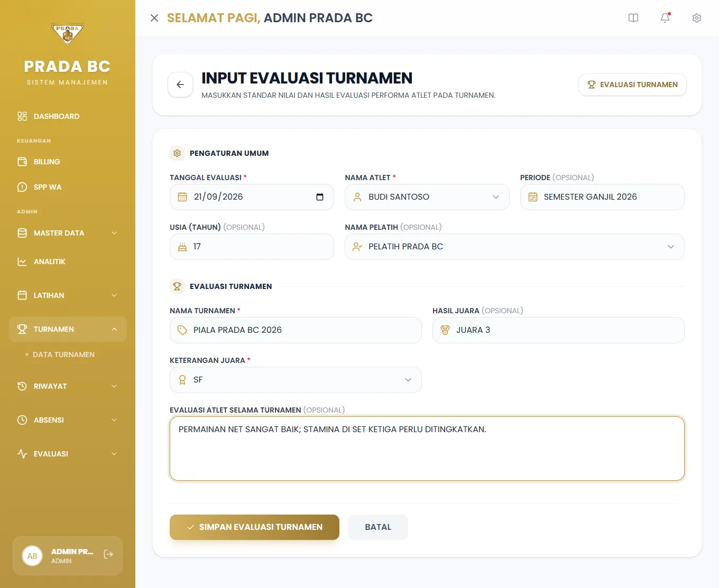Open the Nama Pelatih dropdown
The image size is (719, 588).
coord(514,247)
